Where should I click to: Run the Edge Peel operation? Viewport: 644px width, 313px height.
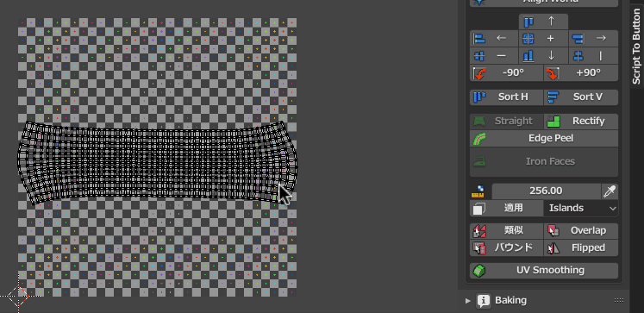544,139
